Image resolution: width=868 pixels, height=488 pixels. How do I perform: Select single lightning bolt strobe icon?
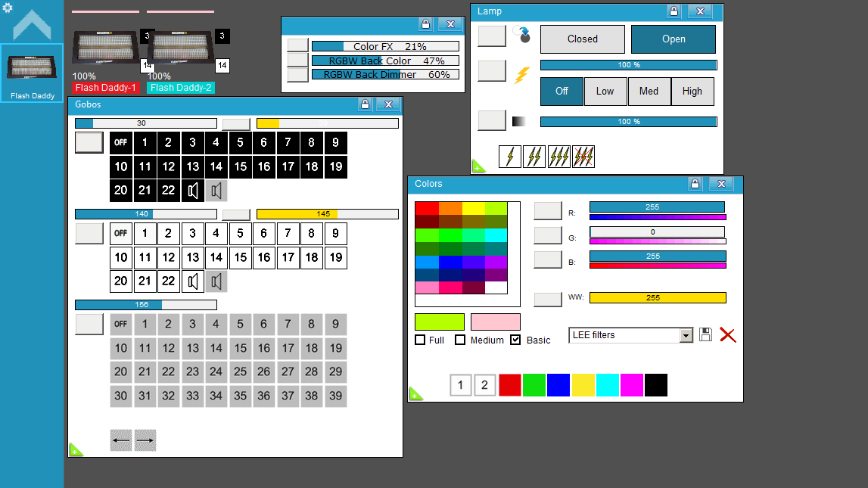point(510,157)
